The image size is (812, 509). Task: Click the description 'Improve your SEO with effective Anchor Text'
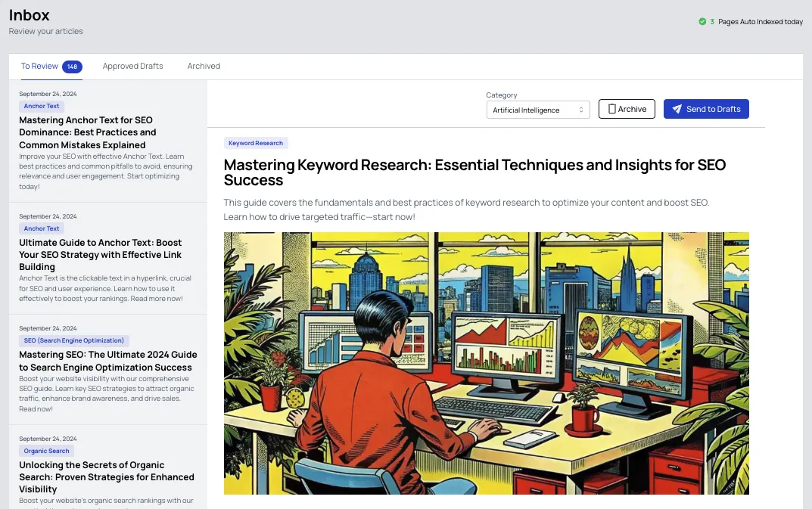point(106,172)
